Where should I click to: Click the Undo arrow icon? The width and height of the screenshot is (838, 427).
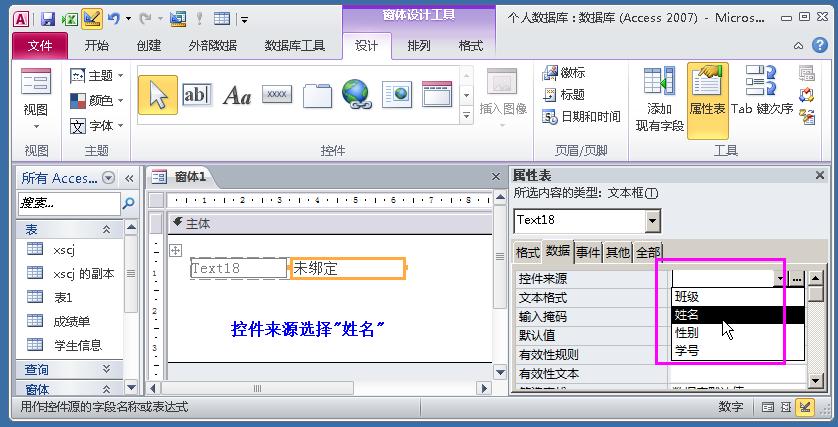pos(113,19)
